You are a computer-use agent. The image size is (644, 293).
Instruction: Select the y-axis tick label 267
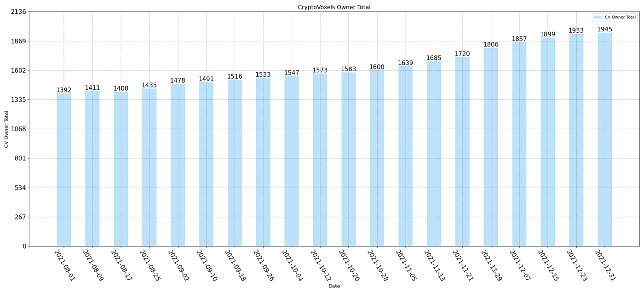(20, 217)
